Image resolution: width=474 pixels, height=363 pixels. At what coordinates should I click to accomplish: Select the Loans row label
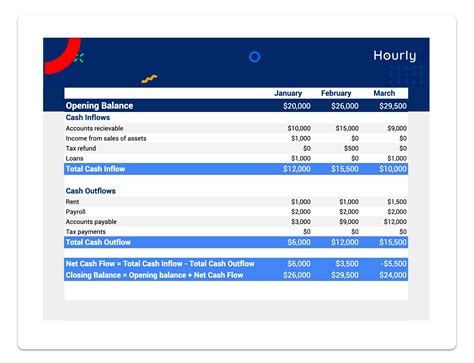click(74, 158)
